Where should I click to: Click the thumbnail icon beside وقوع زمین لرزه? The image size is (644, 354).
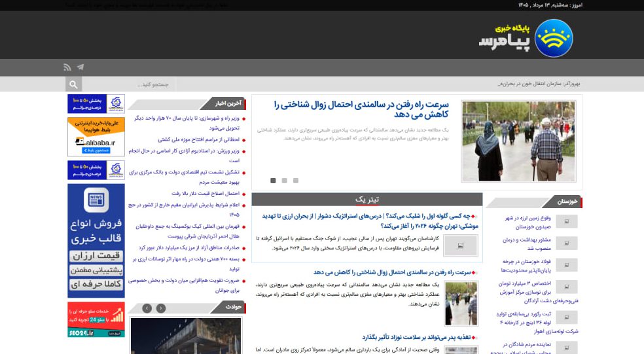point(567,221)
